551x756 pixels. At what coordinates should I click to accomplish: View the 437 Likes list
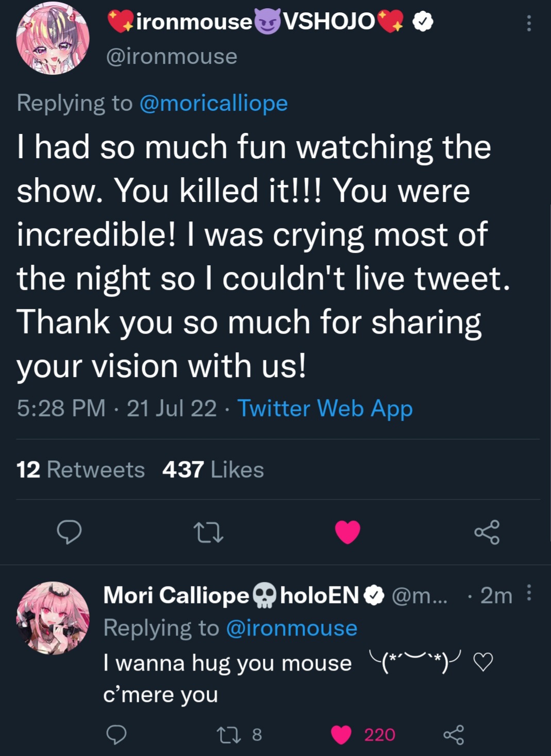[x=213, y=470]
